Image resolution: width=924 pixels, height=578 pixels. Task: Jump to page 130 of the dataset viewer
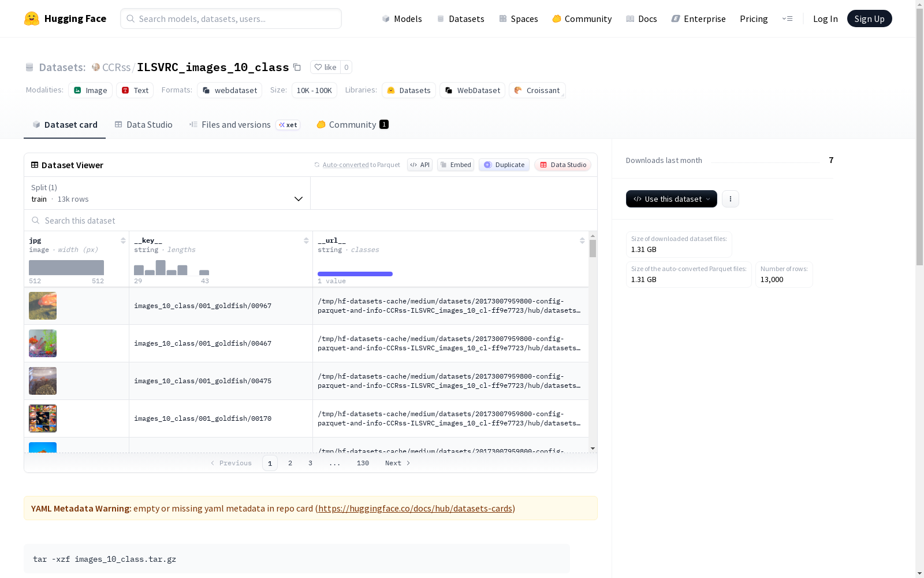tap(363, 463)
